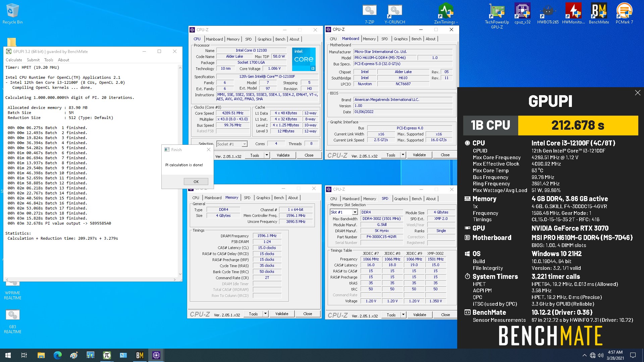Screen dimensions: 644x362
Task: Open taskbar app left of GPUPI icon
Action: [x=90, y=355]
